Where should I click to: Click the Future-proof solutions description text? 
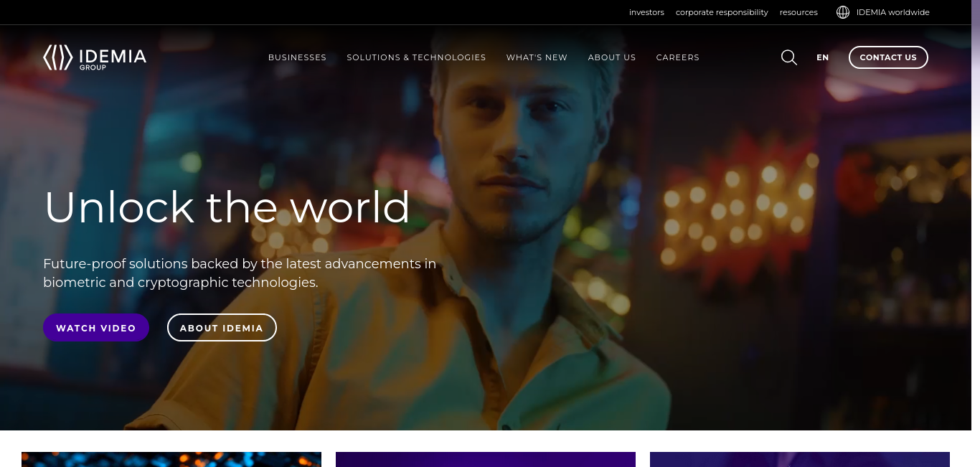tap(240, 273)
